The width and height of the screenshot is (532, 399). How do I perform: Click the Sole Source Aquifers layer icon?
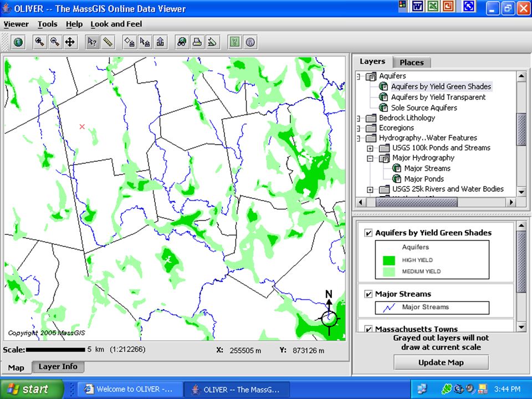pyautogui.click(x=383, y=108)
